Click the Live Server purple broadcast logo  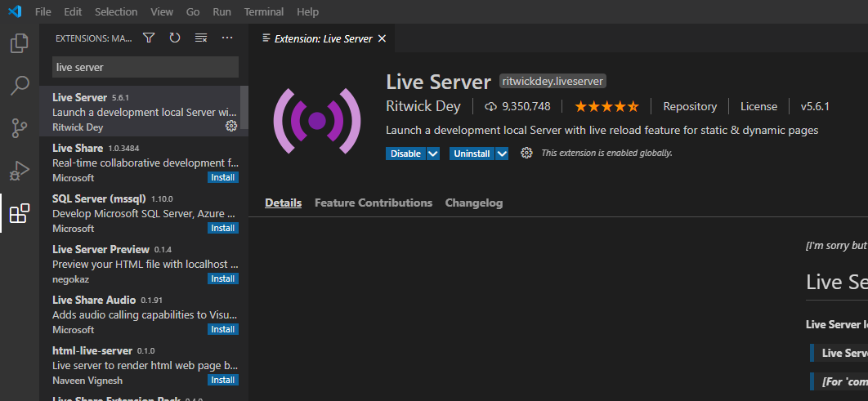pos(316,121)
